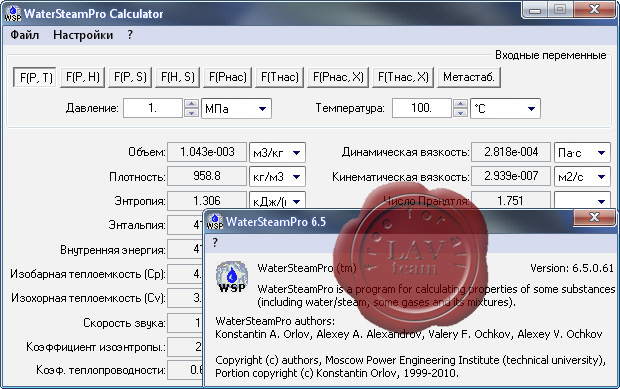Click the WaterSteamPro 6.5 dialog title icon

(x=215, y=221)
